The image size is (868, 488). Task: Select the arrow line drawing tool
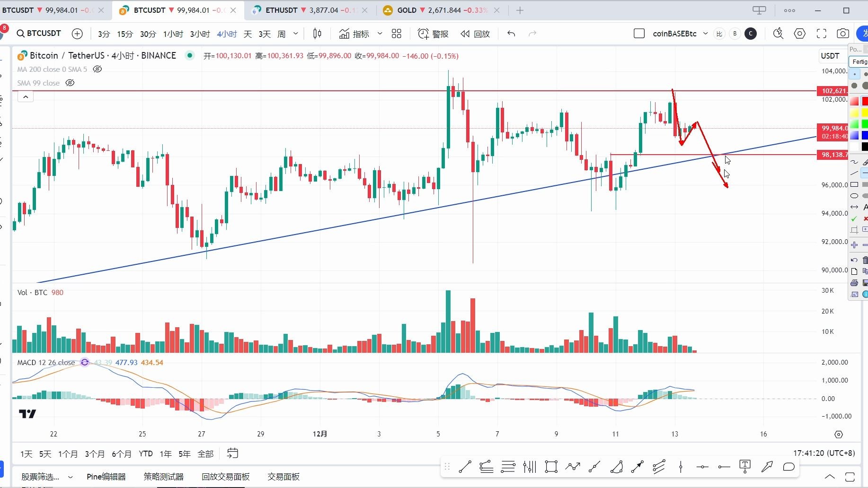tap(638, 467)
